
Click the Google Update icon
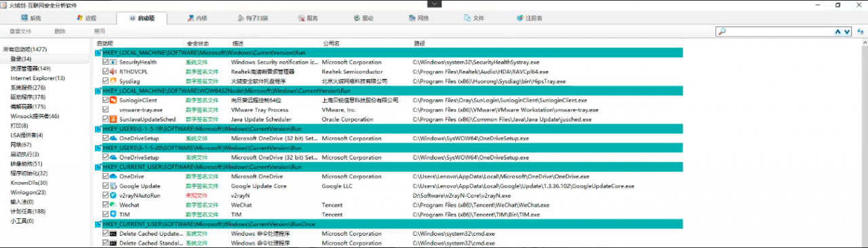pyautogui.click(x=113, y=185)
